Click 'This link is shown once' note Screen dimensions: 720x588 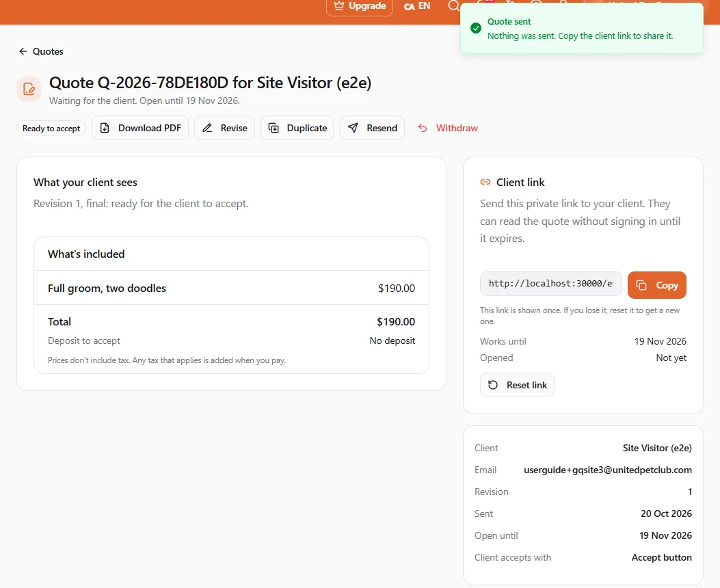580,316
